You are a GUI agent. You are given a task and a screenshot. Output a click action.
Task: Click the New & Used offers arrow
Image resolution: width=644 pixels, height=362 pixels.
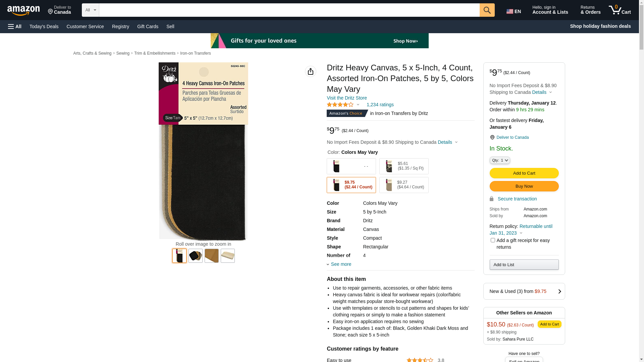[x=559, y=291]
